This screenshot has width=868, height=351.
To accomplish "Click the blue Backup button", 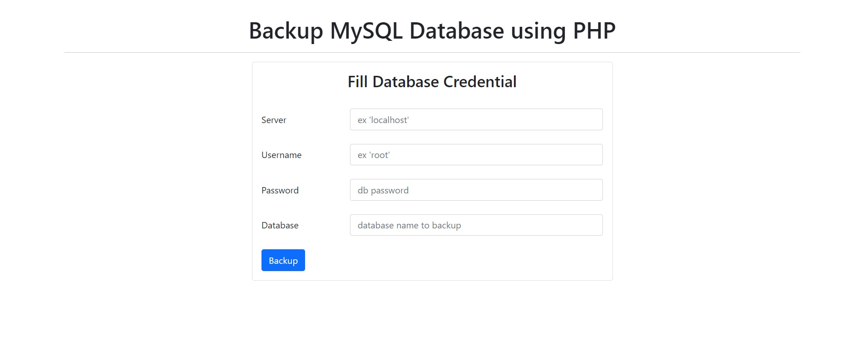I will click(283, 260).
